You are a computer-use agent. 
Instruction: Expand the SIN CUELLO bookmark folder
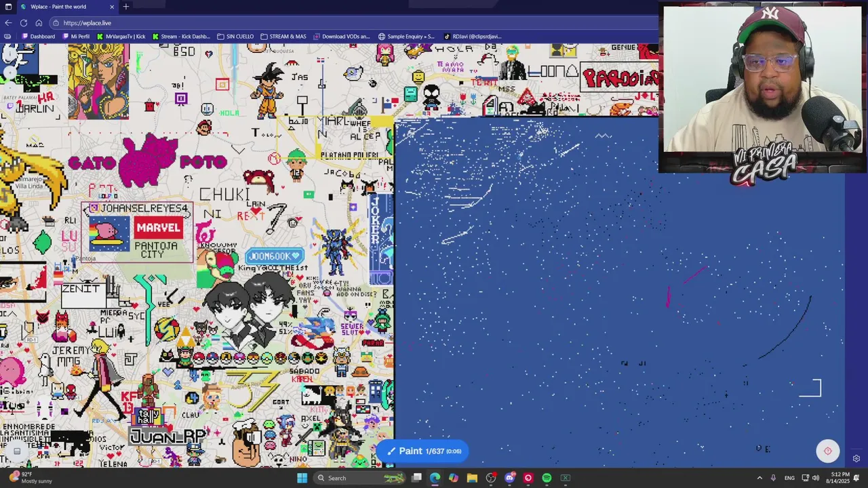(x=235, y=37)
